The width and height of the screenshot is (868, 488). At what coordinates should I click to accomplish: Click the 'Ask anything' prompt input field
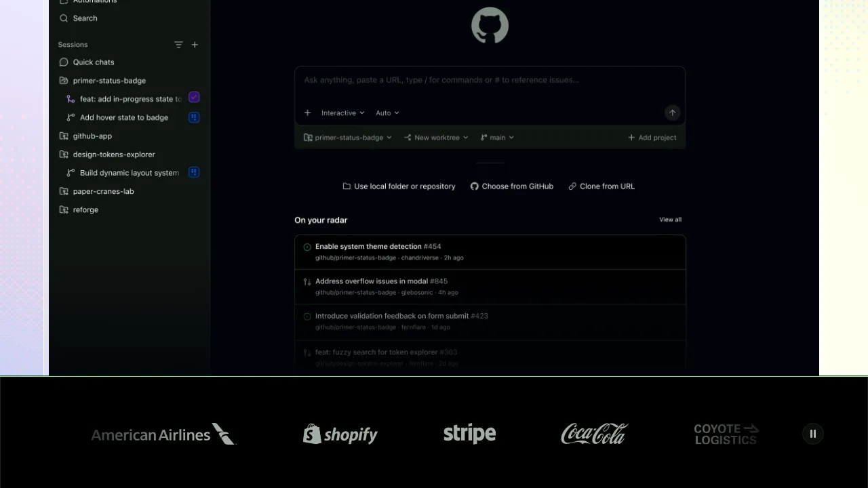coord(490,80)
